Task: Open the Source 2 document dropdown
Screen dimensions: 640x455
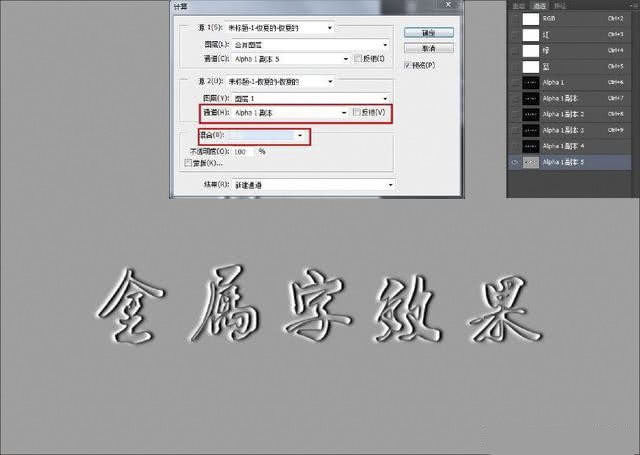Action: click(x=280, y=82)
